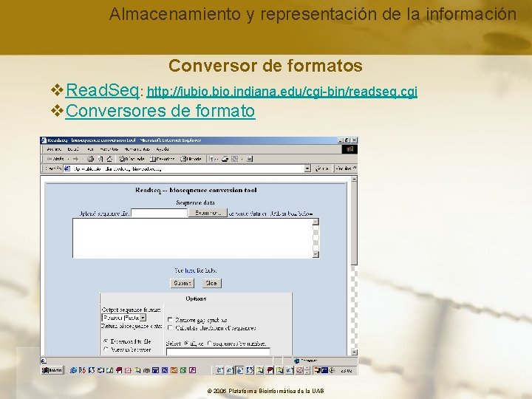
Task: Open the Mail button dropdown arrow
Action: pyautogui.click(x=217, y=159)
